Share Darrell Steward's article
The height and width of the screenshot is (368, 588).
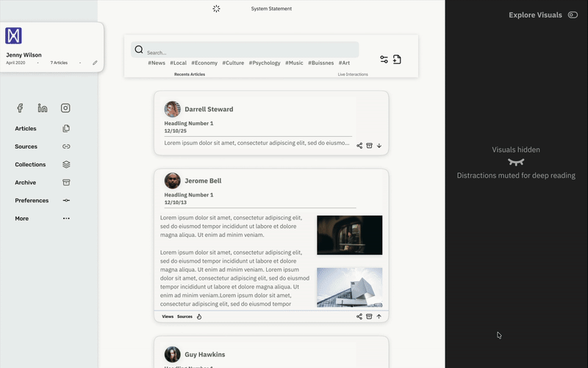359,146
